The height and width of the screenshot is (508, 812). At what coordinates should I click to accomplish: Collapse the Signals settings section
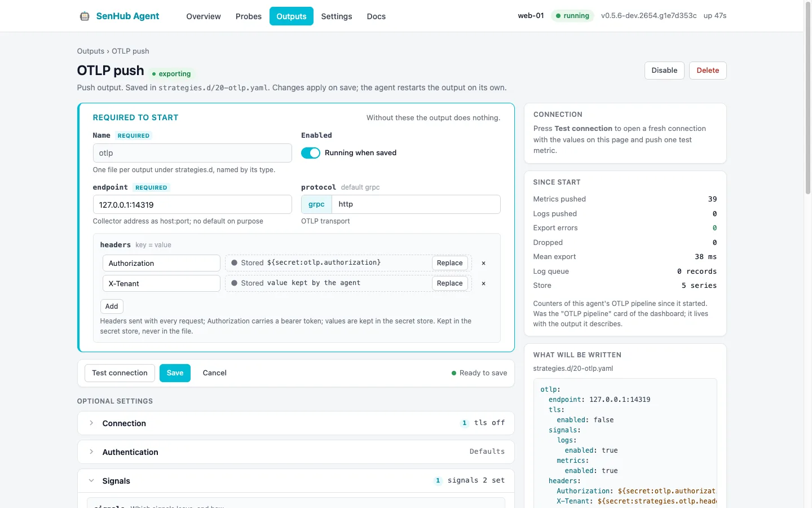(x=296, y=481)
